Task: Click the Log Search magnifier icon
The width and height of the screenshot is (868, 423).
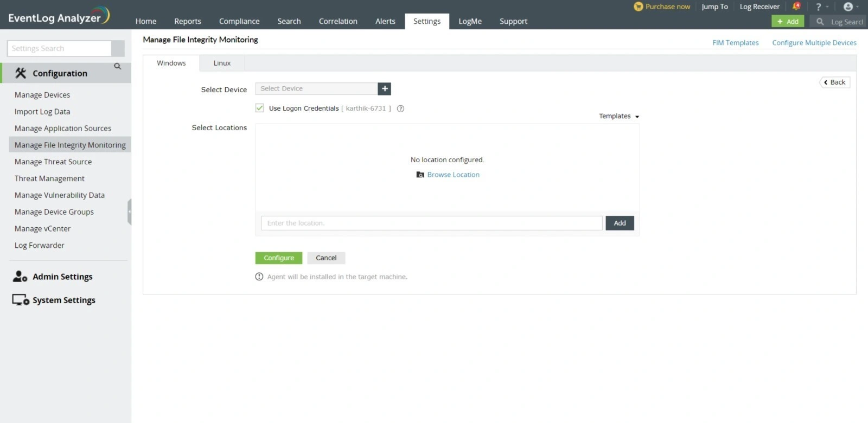Action: [x=820, y=22]
